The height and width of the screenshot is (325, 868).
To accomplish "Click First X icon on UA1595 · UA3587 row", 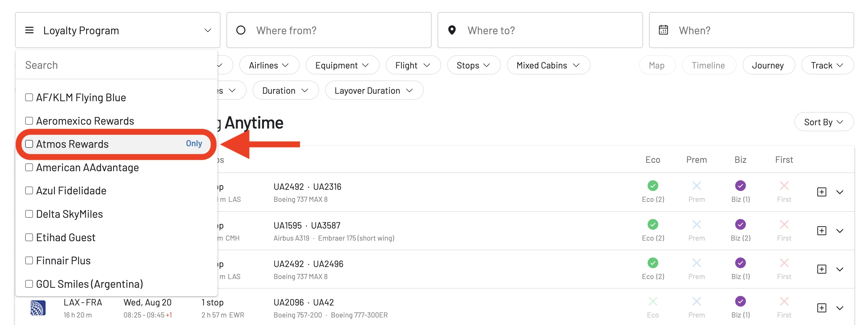I will pyautogui.click(x=784, y=224).
